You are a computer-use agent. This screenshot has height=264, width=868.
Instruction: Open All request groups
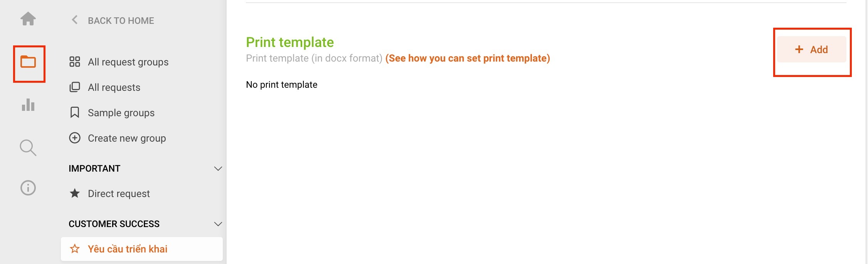pos(128,62)
